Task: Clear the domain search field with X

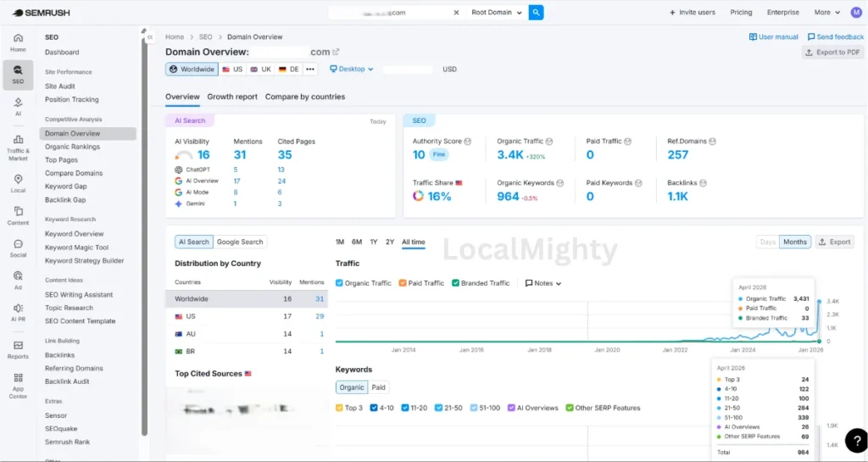Action: 456,12
